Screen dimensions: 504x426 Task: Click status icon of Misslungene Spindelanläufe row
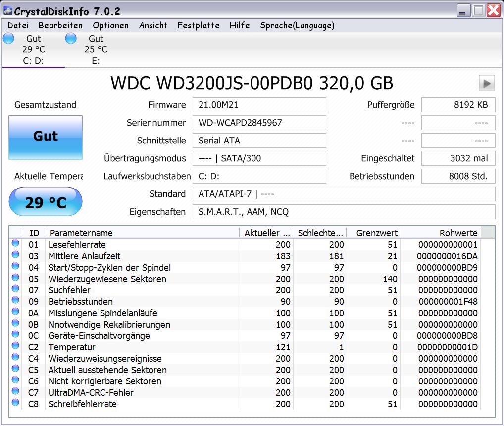(x=15, y=312)
